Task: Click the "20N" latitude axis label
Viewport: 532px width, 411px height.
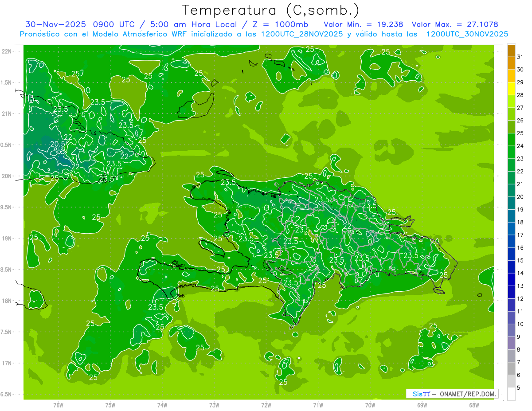Action: pyautogui.click(x=8, y=176)
